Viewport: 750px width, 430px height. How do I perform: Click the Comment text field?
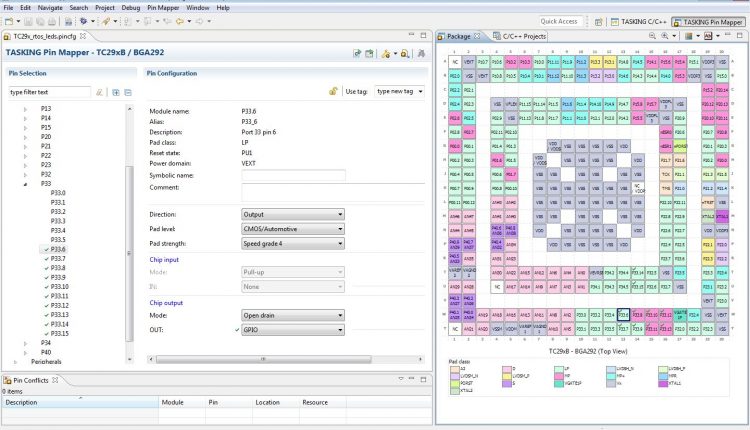pos(333,192)
